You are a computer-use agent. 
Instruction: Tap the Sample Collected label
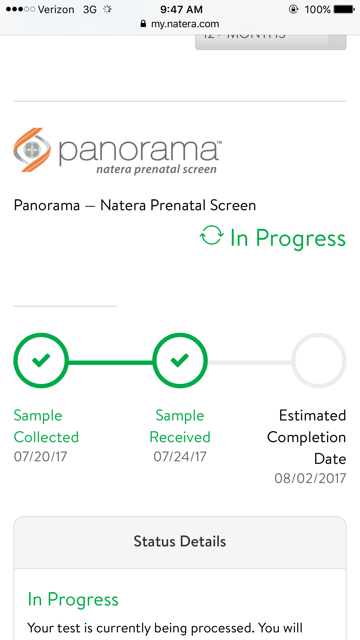(46, 426)
